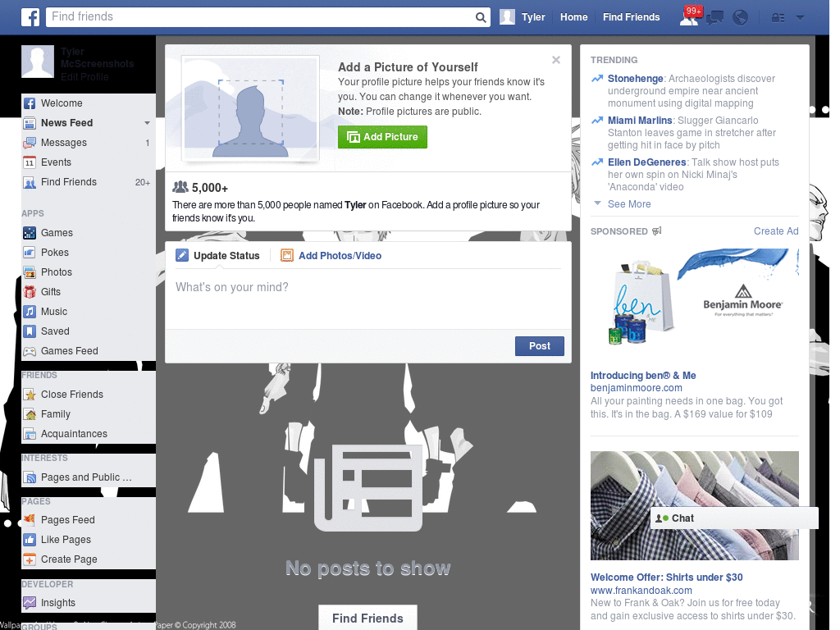
Task: Open the messages chat bubbles icon
Action: tap(714, 18)
